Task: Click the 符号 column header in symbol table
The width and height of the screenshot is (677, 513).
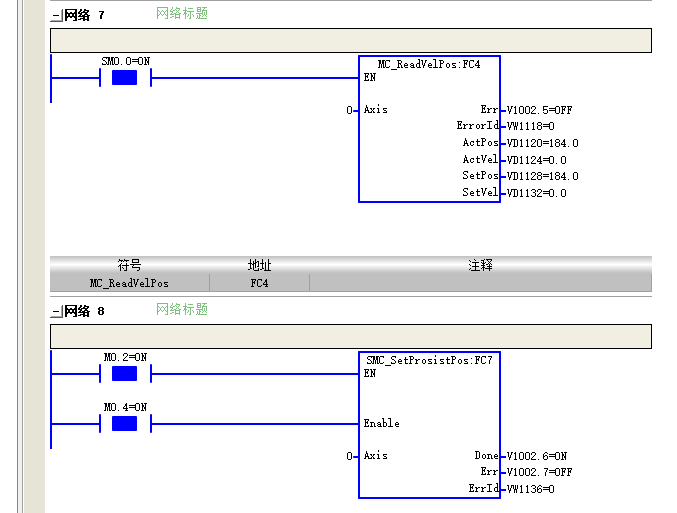Action: point(130,265)
